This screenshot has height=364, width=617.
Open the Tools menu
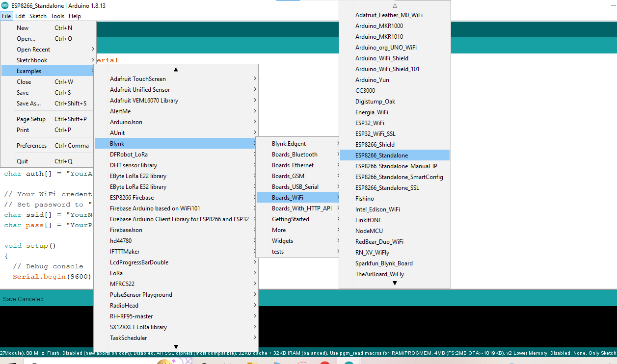[x=57, y=16]
